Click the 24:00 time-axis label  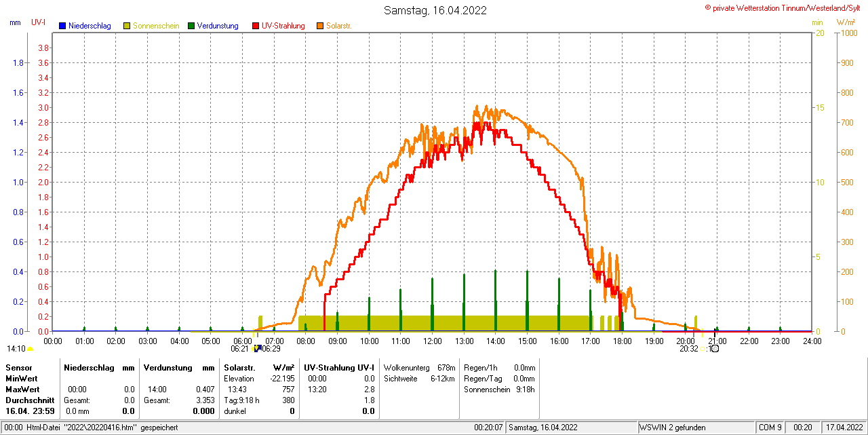tap(812, 341)
